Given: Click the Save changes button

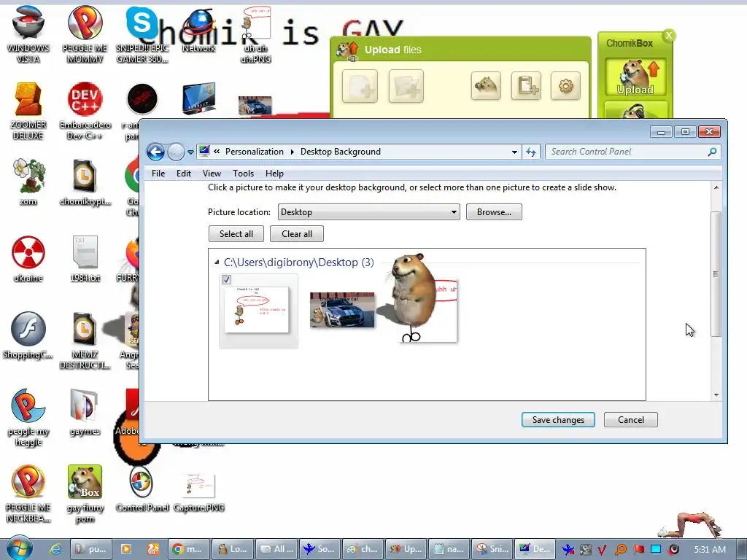Looking at the screenshot, I should (x=558, y=419).
